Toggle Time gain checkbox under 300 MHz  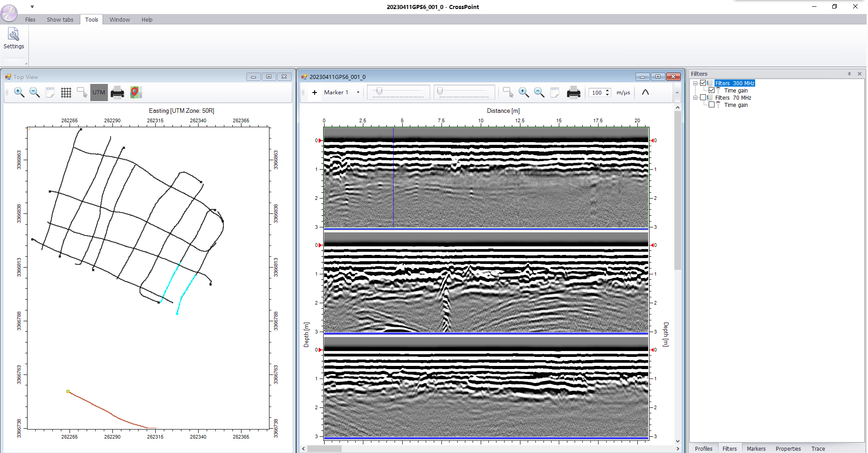click(x=712, y=90)
